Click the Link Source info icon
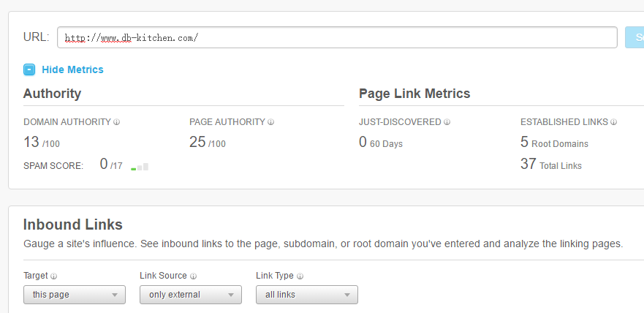Image resolution: width=644 pixels, height=313 pixels. [x=194, y=276]
